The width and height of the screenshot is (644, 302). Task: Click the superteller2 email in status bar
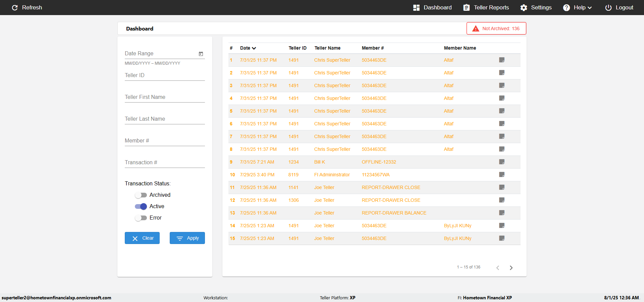click(x=56, y=298)
